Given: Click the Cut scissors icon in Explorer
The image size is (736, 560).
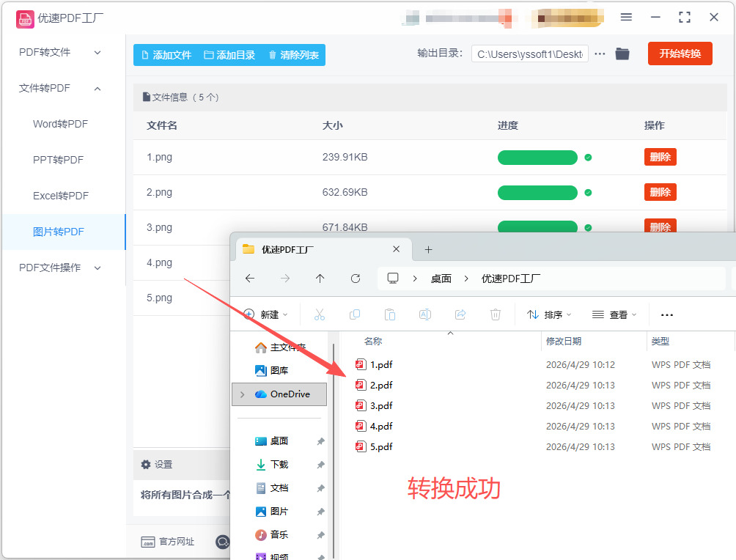Looking at the screenshot, I should pos(320,314).
